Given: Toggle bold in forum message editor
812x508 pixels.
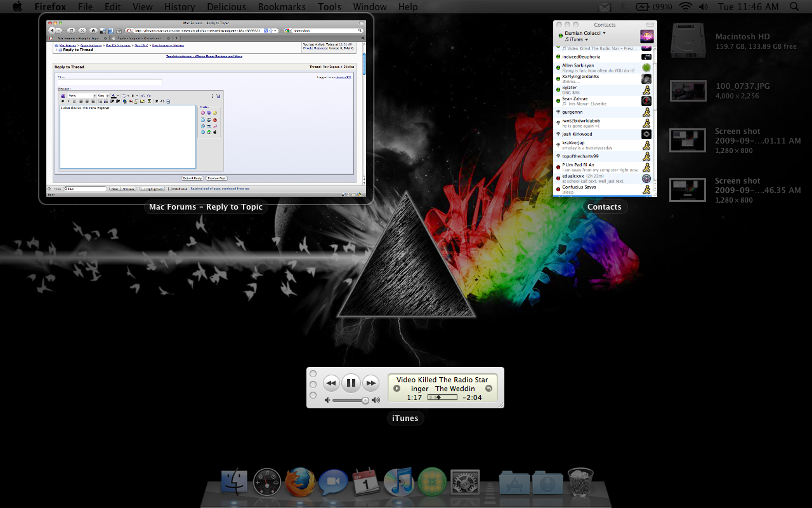Looking at the screenshot, I should [x=63, y=102].
